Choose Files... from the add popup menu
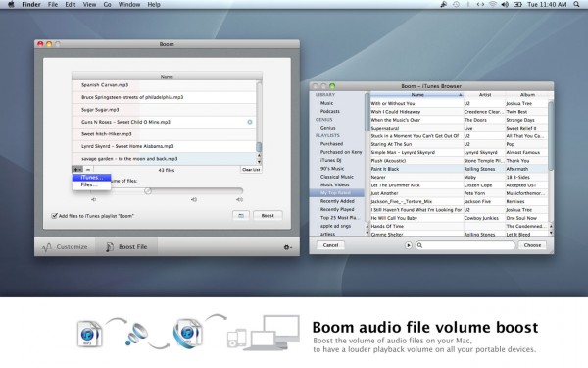This screenshot has height=368, width=588. tap(91, 184)
